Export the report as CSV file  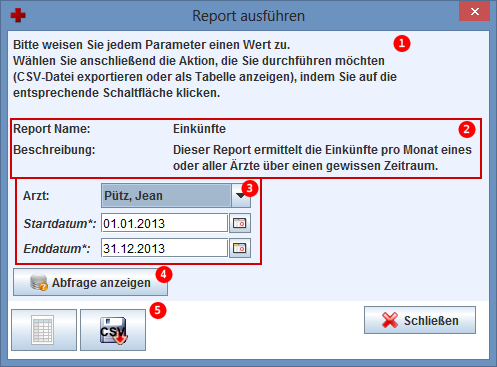click(x=113, y=330)
